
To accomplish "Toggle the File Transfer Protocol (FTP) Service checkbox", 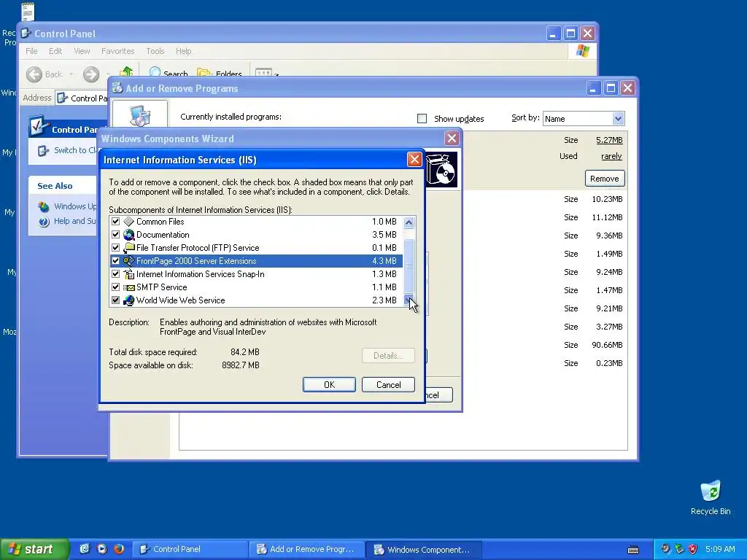I will [116, 248].
